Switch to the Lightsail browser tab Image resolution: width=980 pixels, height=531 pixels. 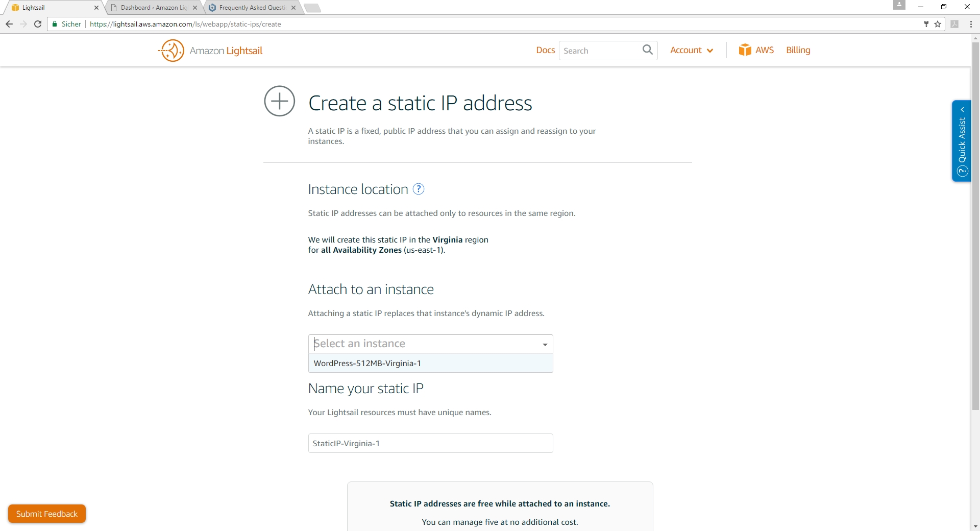pyautogui.click(x=55, y=8)
